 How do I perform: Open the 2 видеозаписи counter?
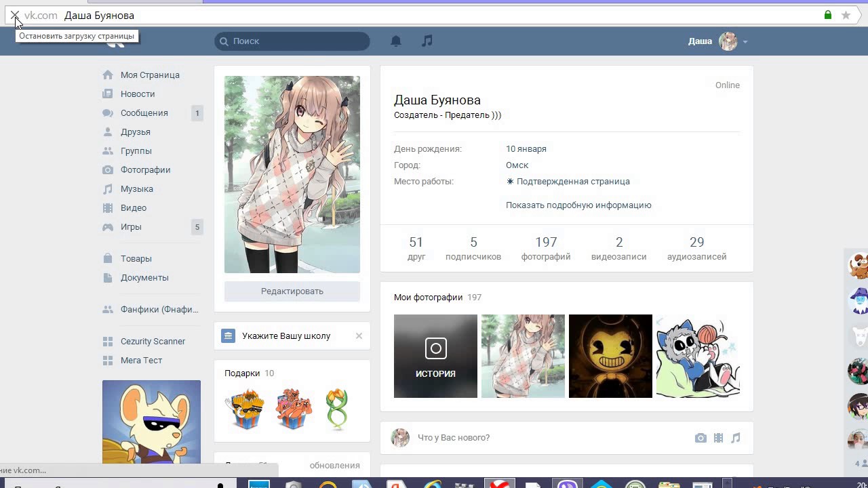[x=618, y=248]
